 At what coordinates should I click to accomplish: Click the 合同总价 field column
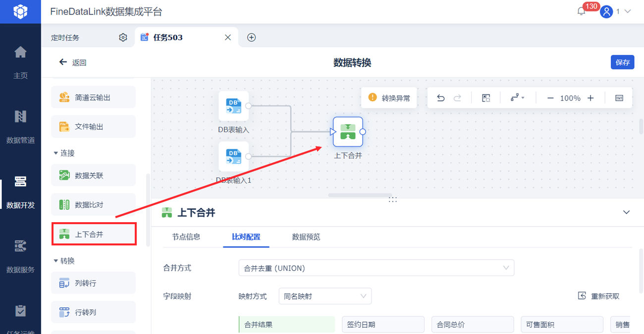[473, 325]
